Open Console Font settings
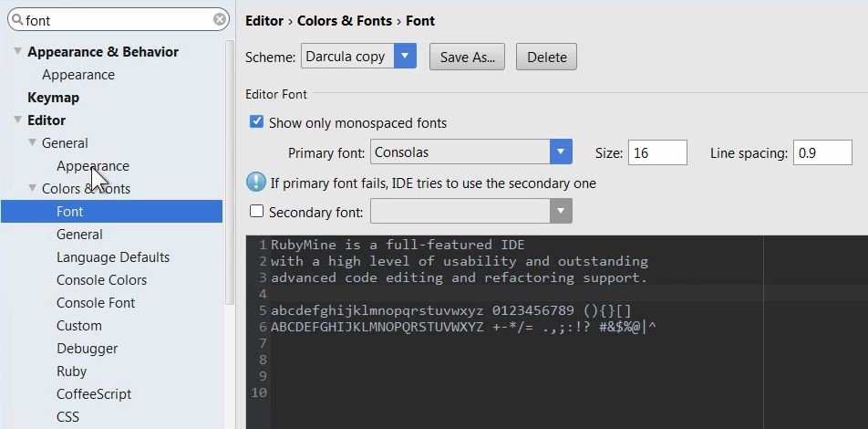The height and width of the screenshot is (429, 868). [96, 303]
